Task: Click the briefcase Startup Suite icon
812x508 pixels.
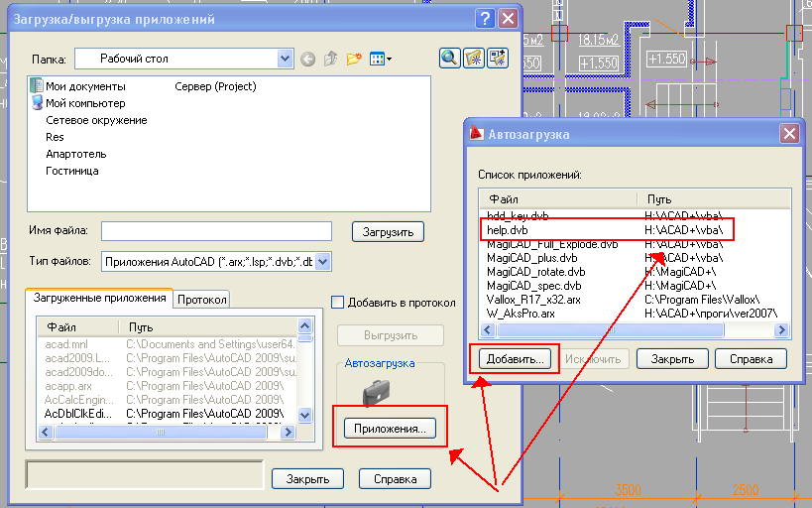Action: tap(376, 393)
